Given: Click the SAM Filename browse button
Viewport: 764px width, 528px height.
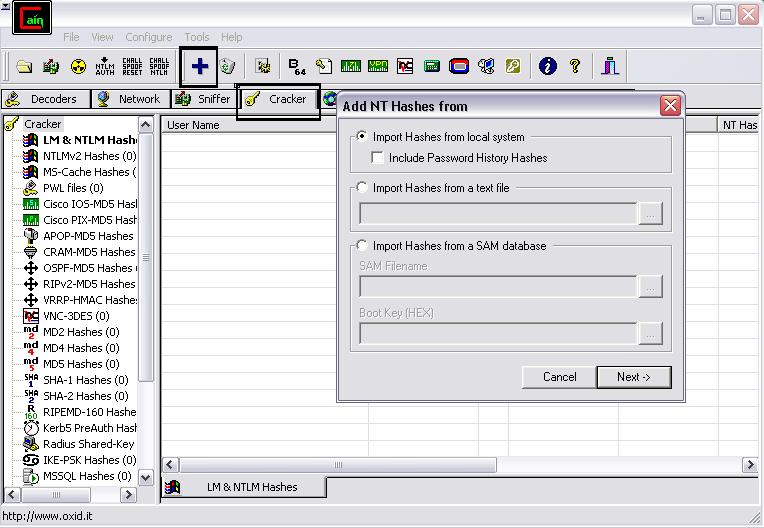Looking at the screenshot, I should coord(650,287).
